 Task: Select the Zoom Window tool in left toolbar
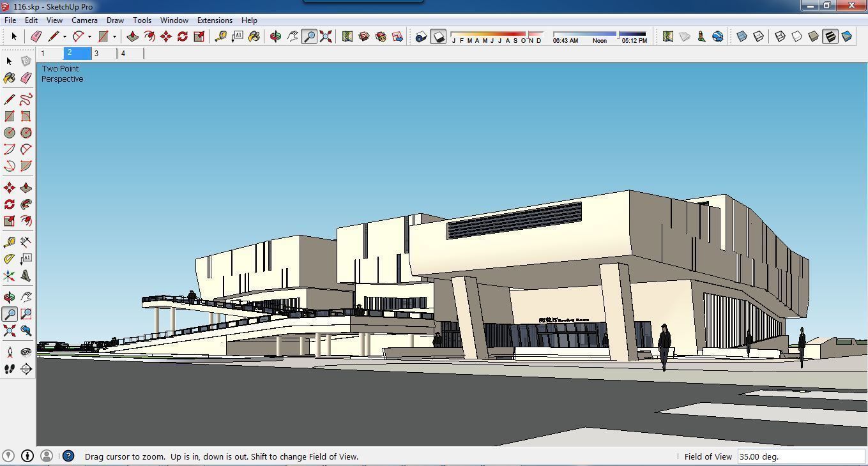(26, 314)
